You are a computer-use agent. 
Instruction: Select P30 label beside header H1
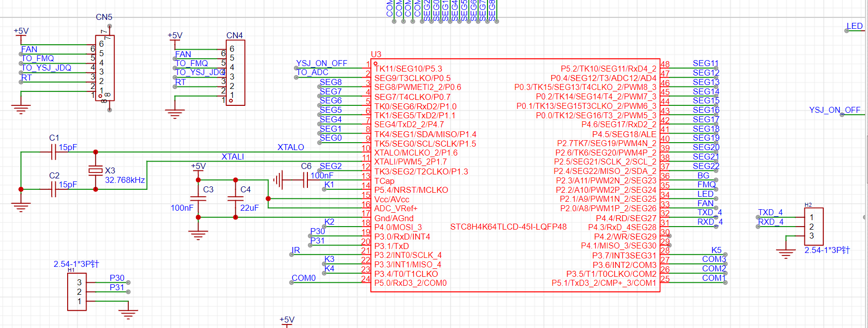[x=117, y=278]
